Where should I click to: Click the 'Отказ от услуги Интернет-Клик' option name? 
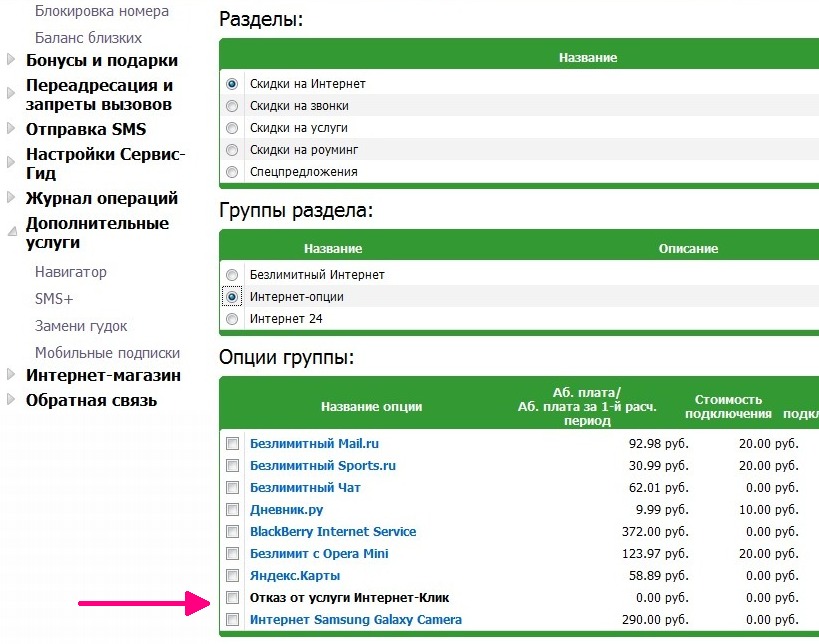tap(349, 598)
